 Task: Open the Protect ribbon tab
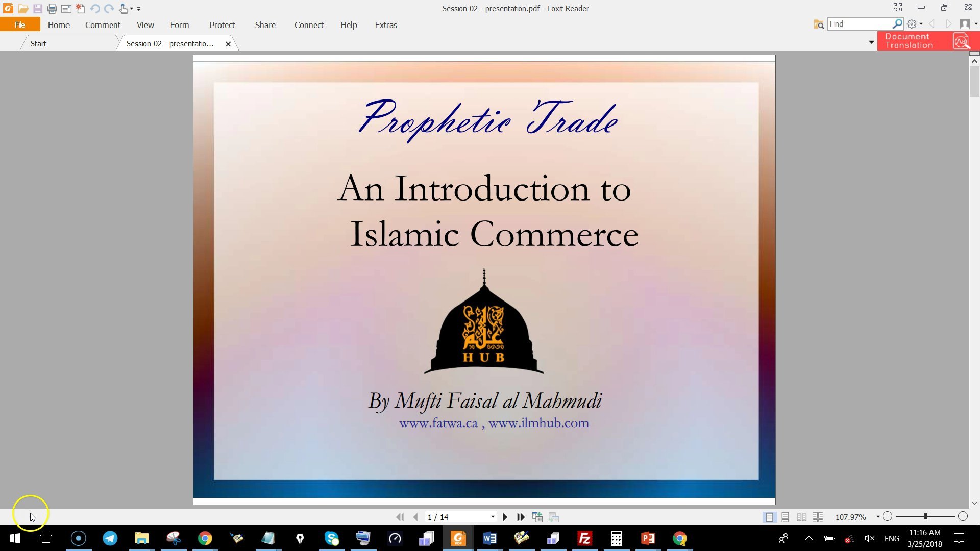[x=222, y=25]
